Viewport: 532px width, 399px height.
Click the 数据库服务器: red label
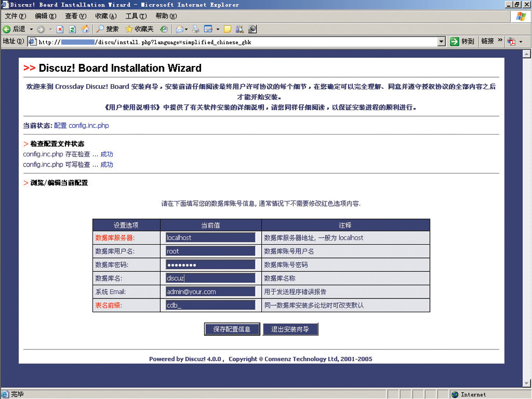pos(115,238)
